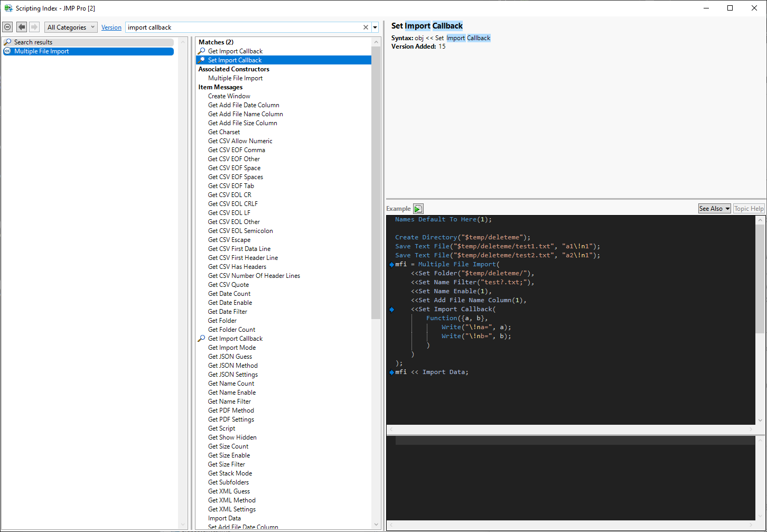Select Get Import Callback under Matches
This screenshot has width=767, height=532.
click(235, 51)
